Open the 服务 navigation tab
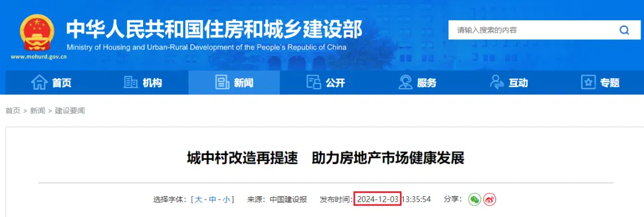 point(417,83)
